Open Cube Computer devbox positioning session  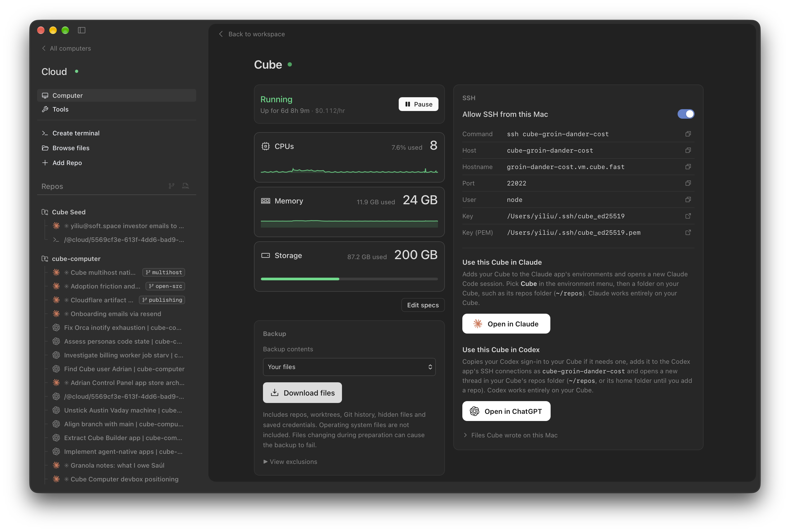click(x=121, y=479)
